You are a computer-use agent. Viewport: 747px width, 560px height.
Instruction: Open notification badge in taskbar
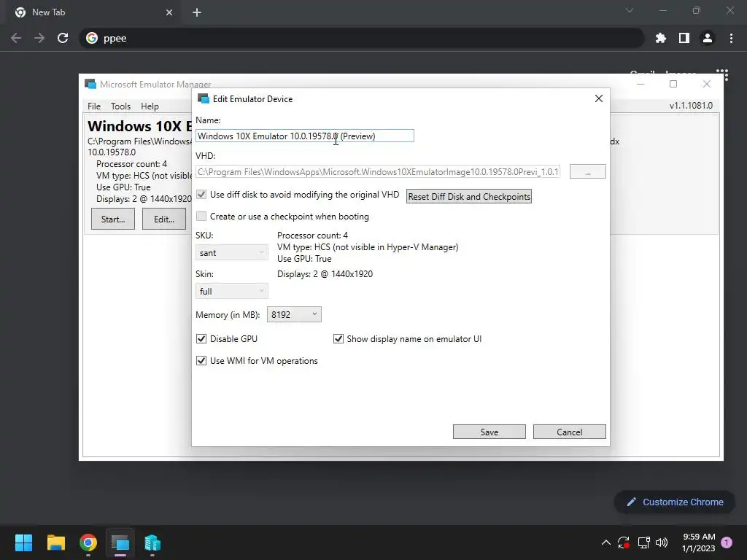click(727, 542)
